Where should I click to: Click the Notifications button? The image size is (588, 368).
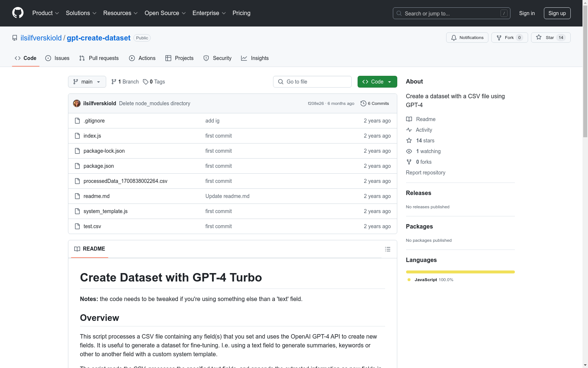467,38
